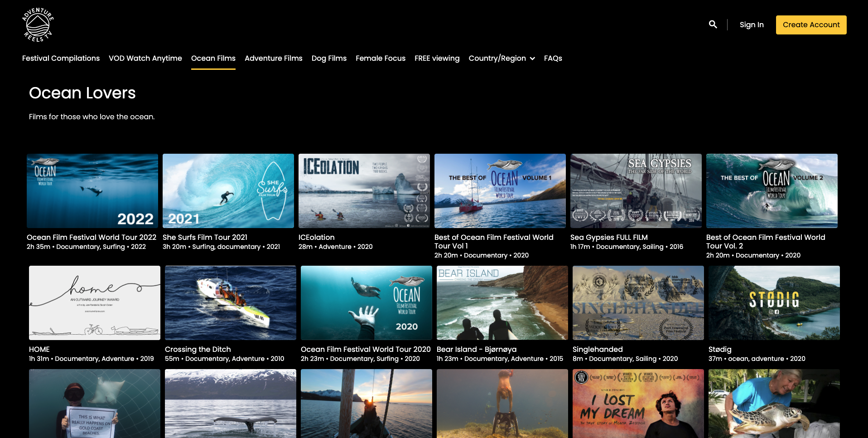Click '1h 17m • Documentary, Sailing • 2016' text
This screenshot has height=438, width=868.
coord(627,247)
